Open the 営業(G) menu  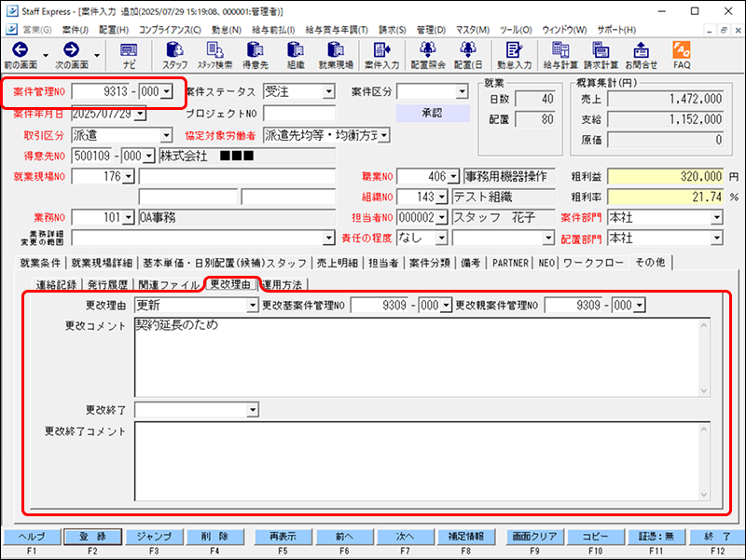tap(37, 30)
